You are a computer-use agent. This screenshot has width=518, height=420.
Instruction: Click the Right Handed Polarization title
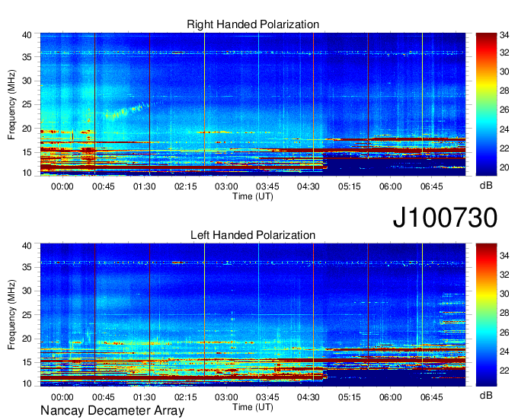click(x=253, y=24)
